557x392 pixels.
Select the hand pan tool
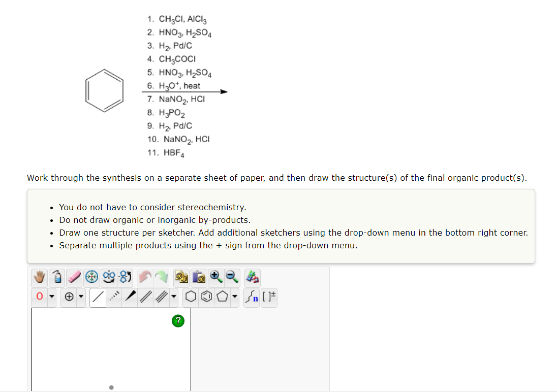[39, 277]
